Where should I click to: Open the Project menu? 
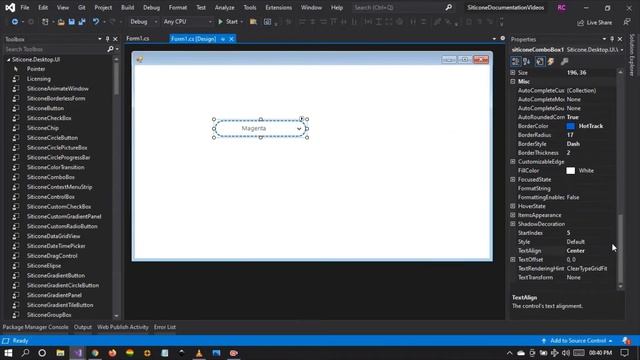click(x=103, y=8)
